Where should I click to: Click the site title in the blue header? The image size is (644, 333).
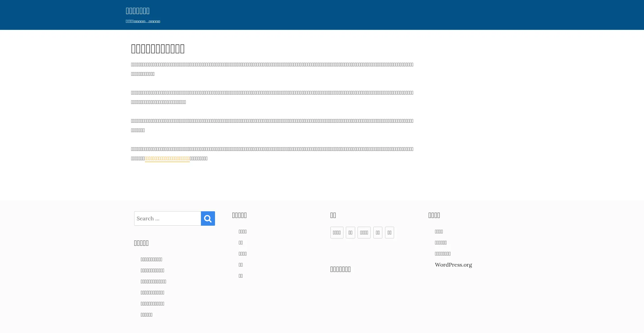click(x=138, y=11)
